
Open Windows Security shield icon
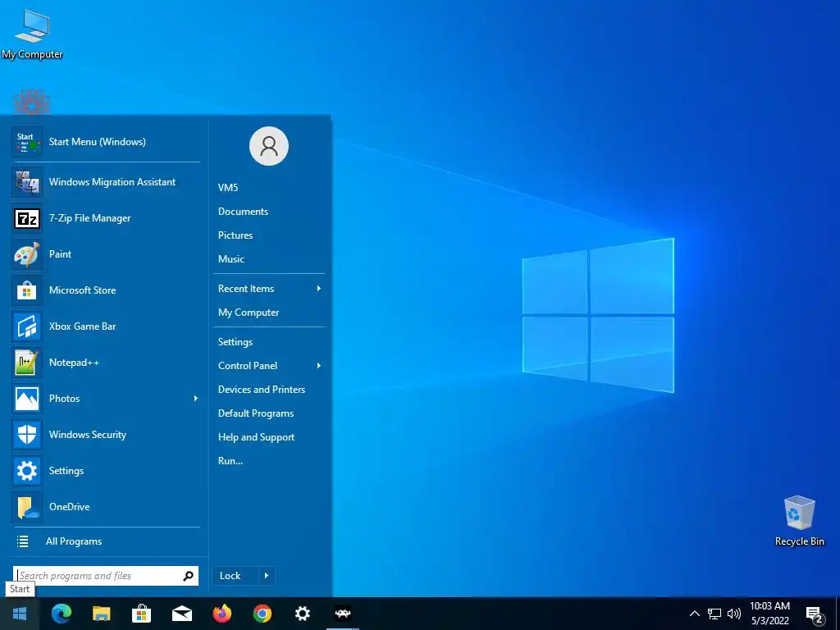tap(27, 435)
